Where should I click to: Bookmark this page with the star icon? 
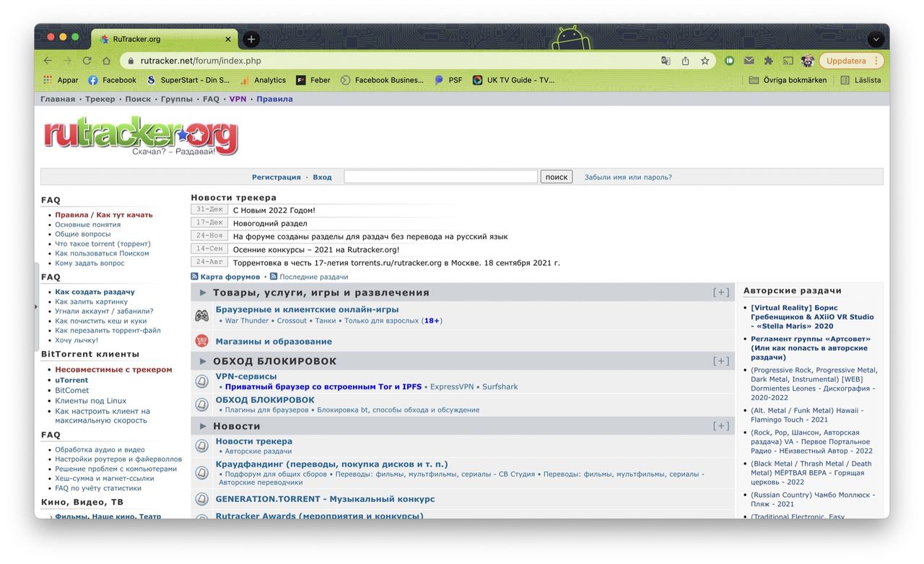[x=705, y=61]
